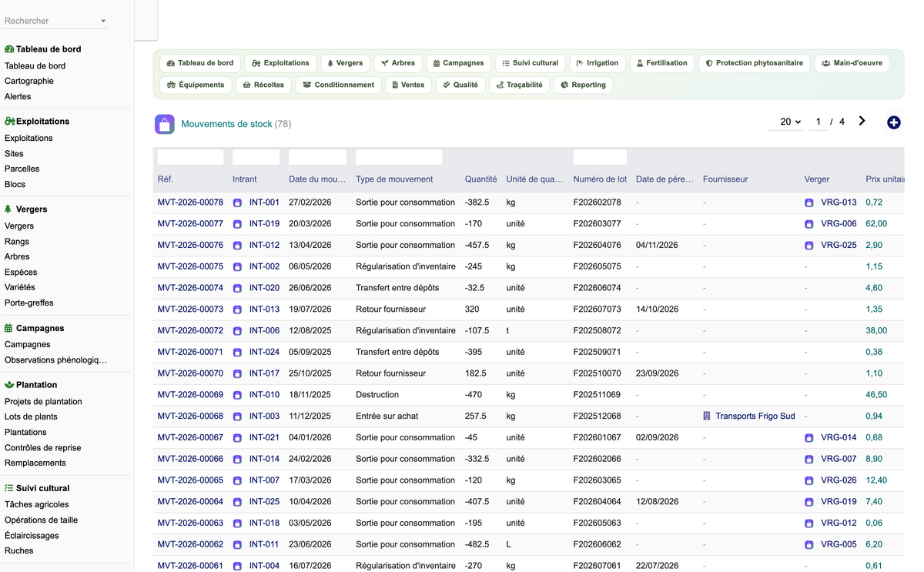
Task: Open the Récoltes tab
Action: (x=263, y=85)
